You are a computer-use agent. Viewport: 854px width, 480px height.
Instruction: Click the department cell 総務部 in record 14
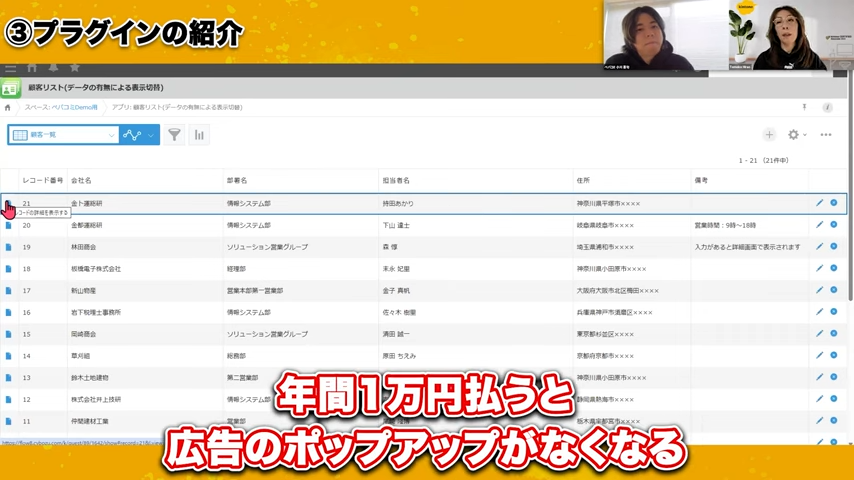click(x=236, y=356)
